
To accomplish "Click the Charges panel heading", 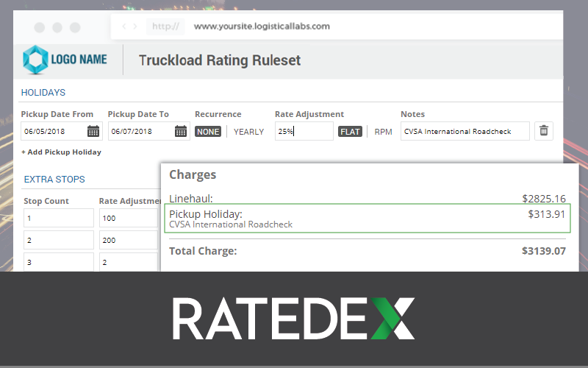I will (193, 174).
